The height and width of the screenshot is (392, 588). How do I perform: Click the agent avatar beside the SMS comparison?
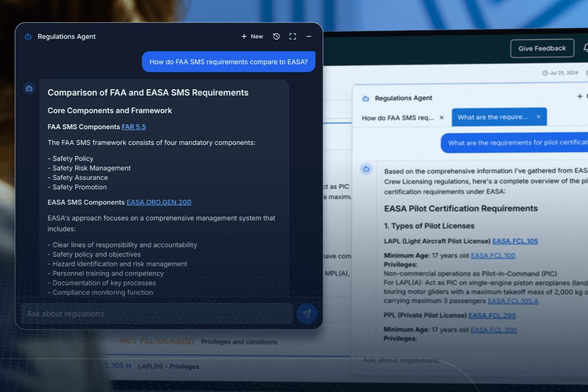pos(29,88)
